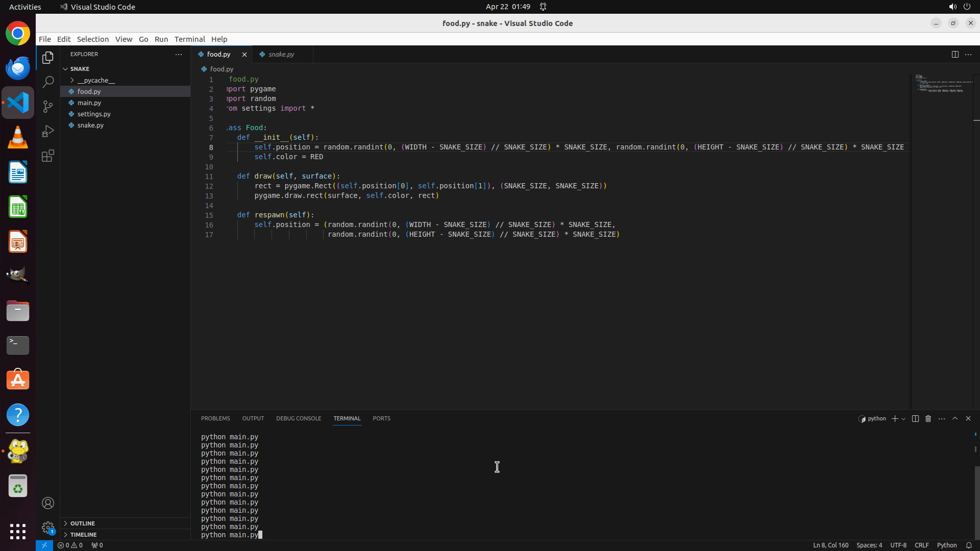Viewport: 980px width, 551px height.
Task: Toggle notifications bell in status bar
Action: coord(969,545)
